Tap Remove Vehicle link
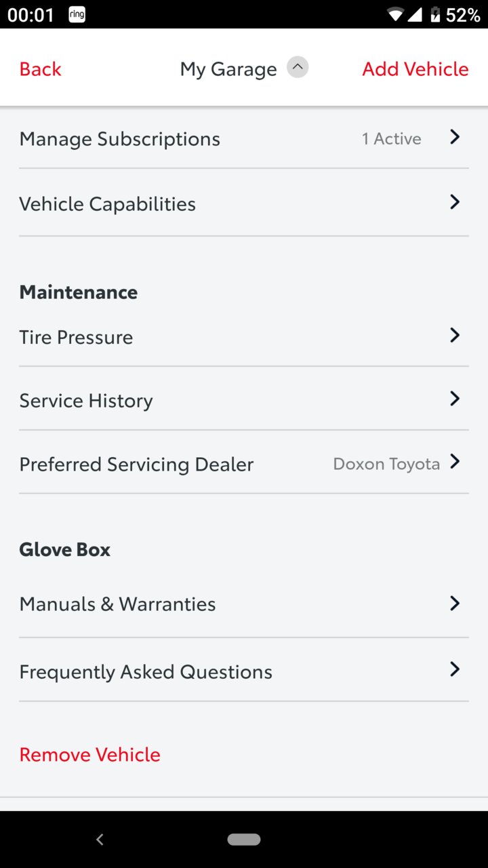The width and height of the screenshot is (488, 868). point(89,755)
